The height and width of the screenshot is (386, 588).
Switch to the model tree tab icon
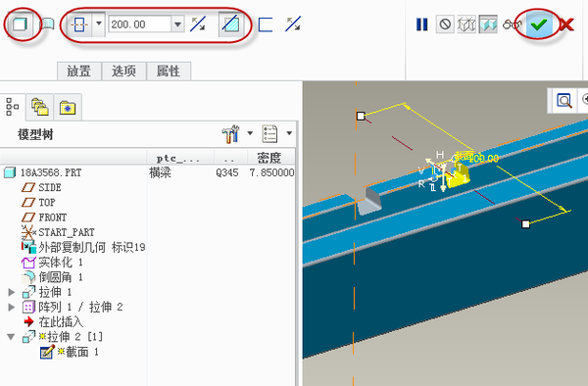point(13,107)
